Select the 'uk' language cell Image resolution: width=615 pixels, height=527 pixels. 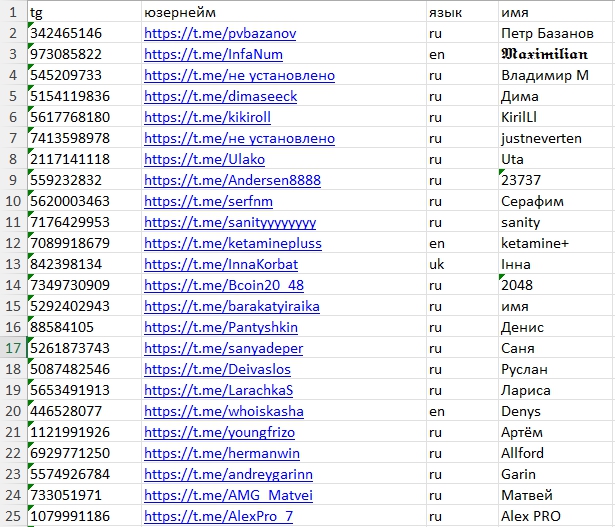[x=462, y=264]
